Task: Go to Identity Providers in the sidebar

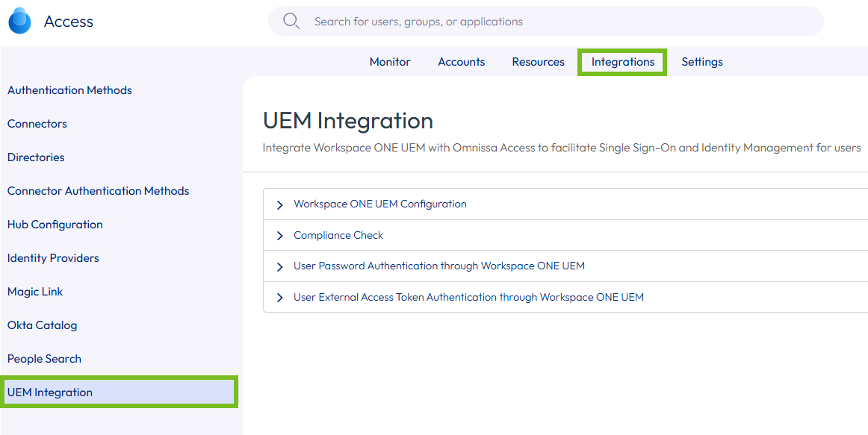Action: (x=53, y=258)
